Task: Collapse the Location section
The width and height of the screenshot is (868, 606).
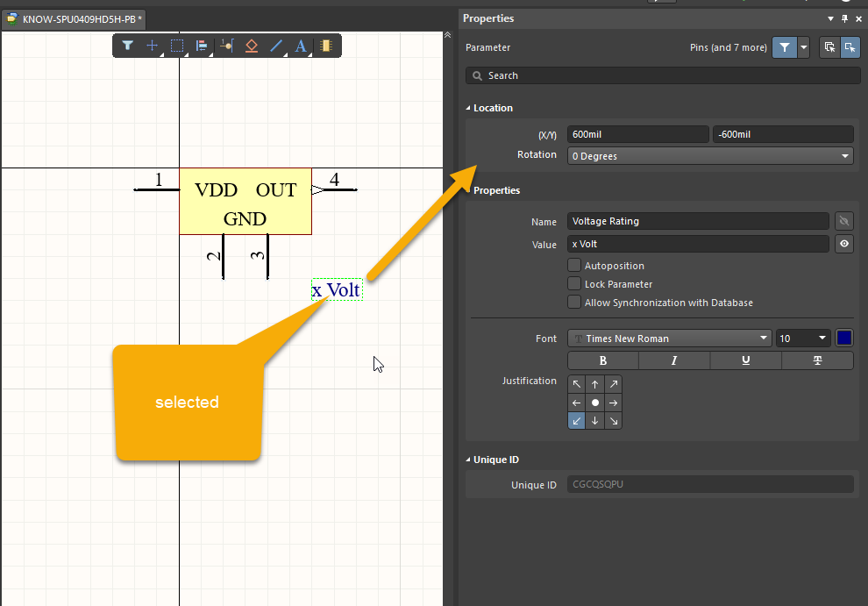Action: click(468, 108)
